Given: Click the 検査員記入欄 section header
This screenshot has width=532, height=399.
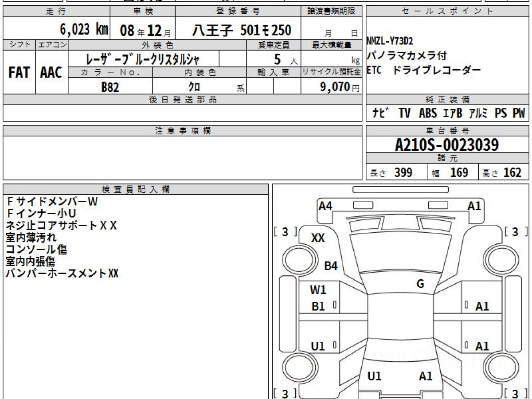Looking at the screenshot, I should point(136,189).
